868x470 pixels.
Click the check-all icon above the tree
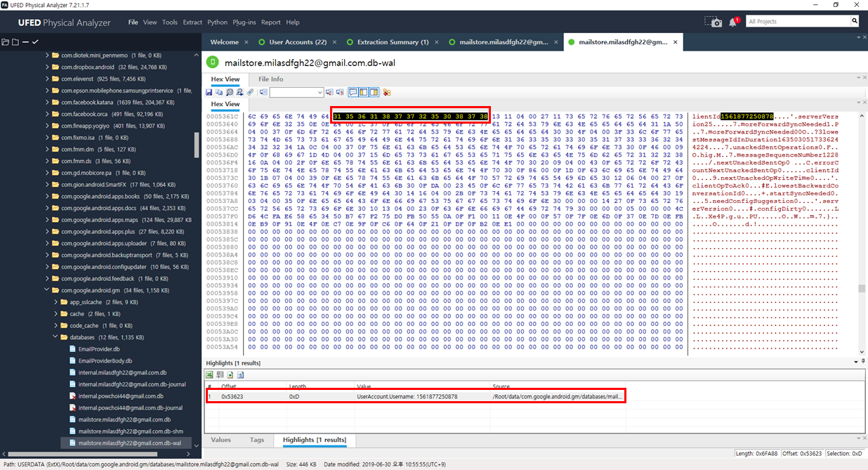tap(35, 42)
